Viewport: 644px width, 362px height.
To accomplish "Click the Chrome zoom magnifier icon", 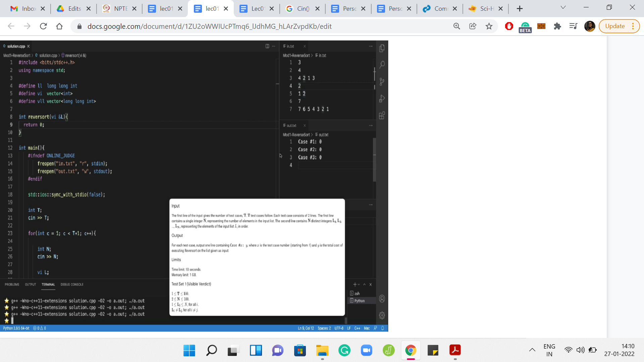I will click(457, 26).
